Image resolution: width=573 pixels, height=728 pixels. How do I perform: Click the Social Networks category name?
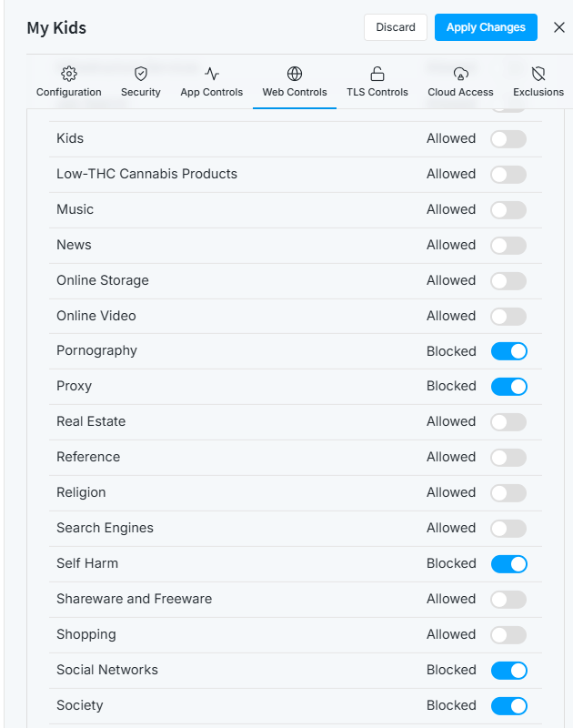pos(107,670)
